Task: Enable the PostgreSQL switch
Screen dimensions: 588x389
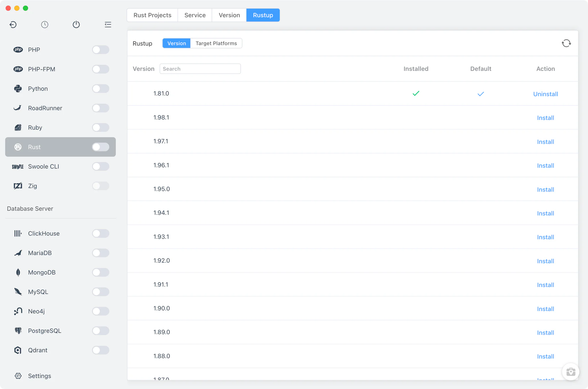Action: coord(100,331)
